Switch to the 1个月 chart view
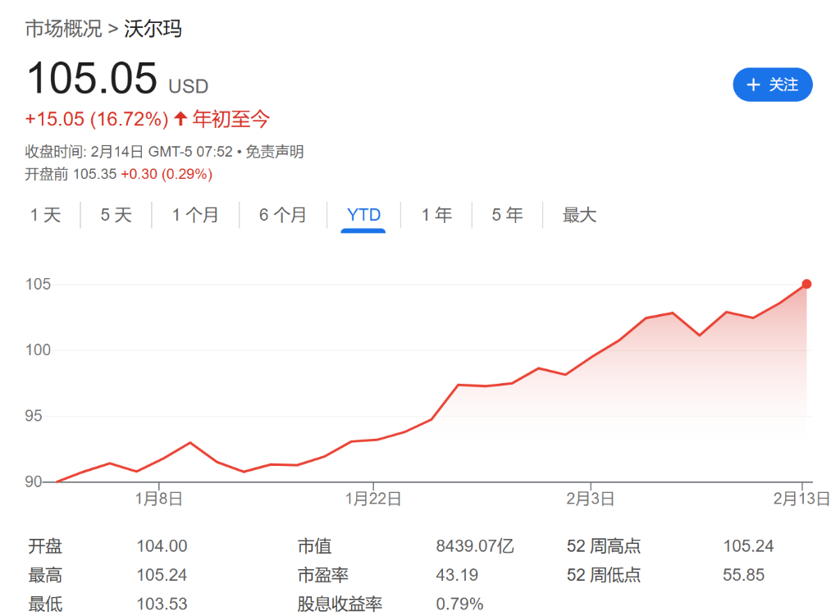 click(196, 215)
